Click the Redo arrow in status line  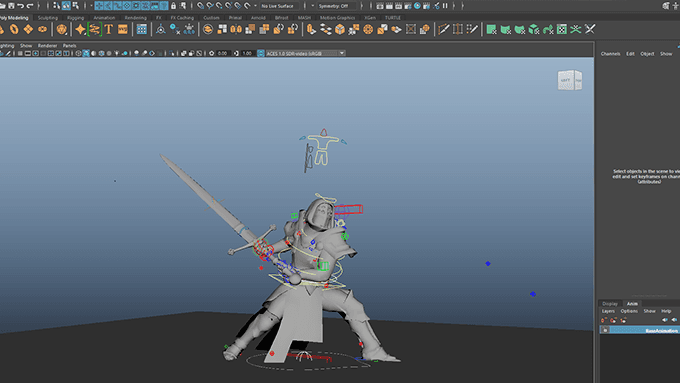[30, 6]
